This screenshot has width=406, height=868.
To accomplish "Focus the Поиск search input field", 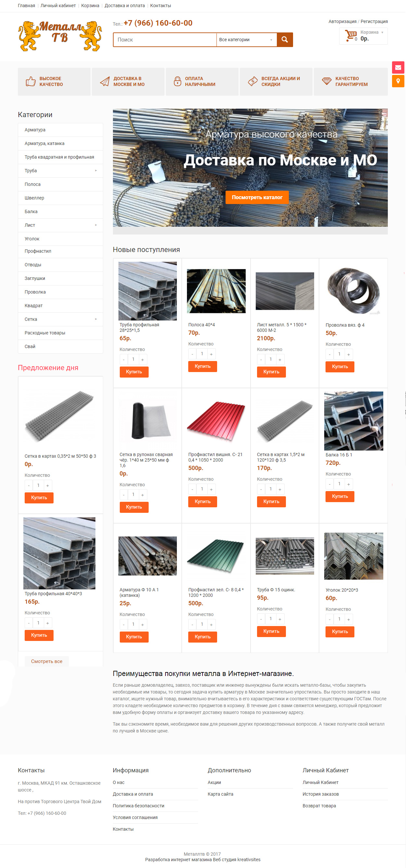I will tap(165, 40).
